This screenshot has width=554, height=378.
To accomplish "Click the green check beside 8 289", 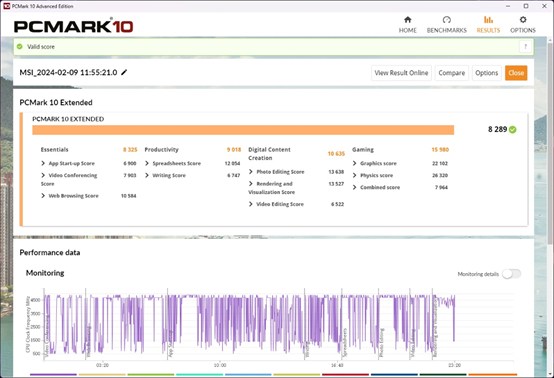I will point(513,130).
